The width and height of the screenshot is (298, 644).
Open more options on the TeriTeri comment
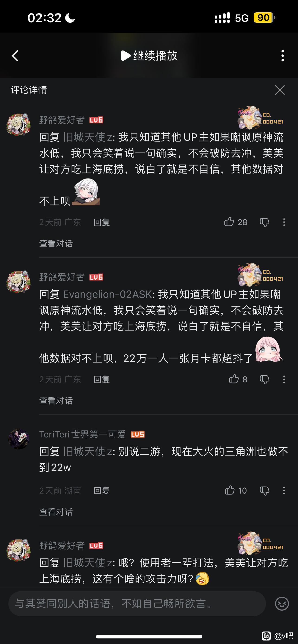click(284, 491)
